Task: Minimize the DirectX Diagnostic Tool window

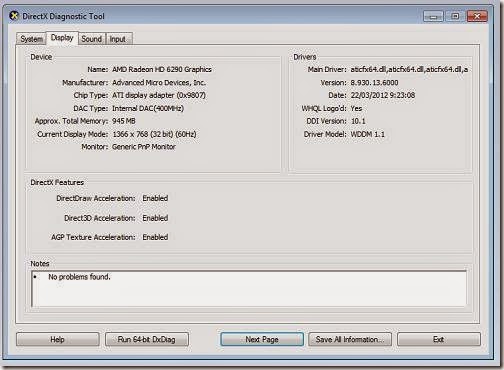Action: (433, 16)
